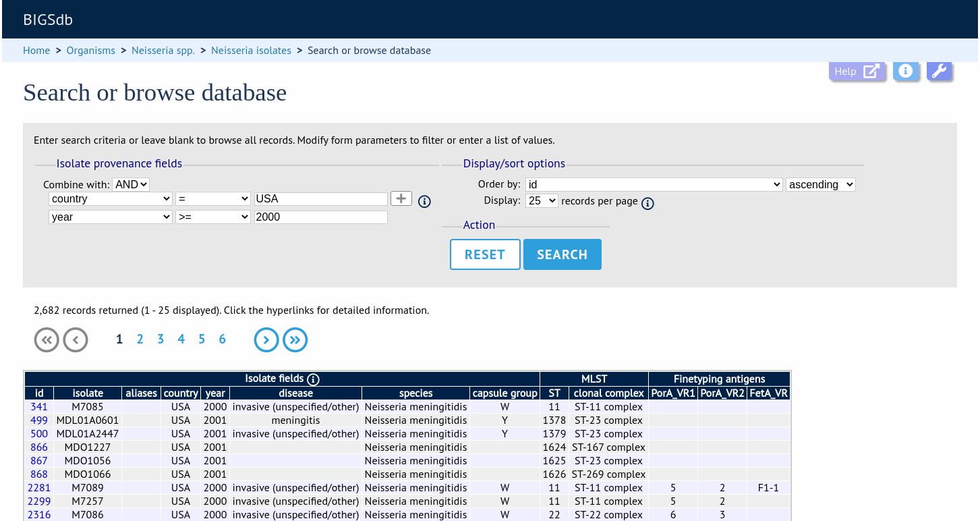Image resolution: width=980 pixels, height=521 pixels.
Task: Click the meningitis disease cell
Action: (295, 420)
